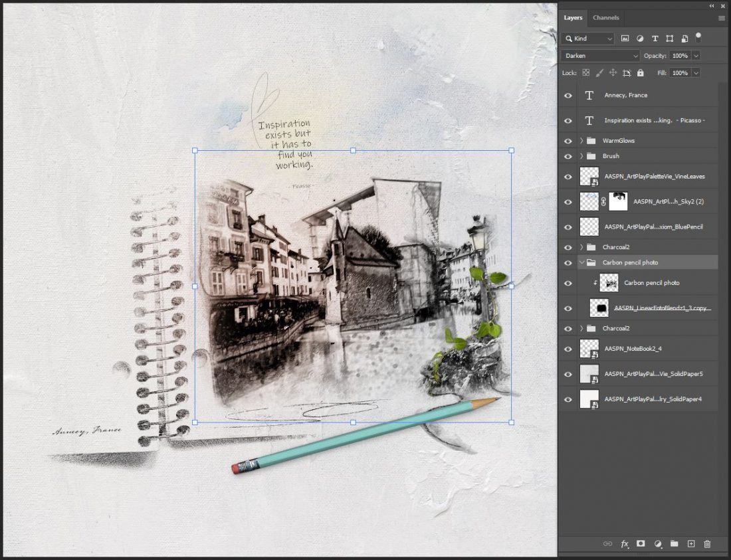Image resolution: width=731 pixels, height=560 pixels.
Task: Expand Charcoal2 group above the NoteBook2_4 layer
Action: pos(581,328)
